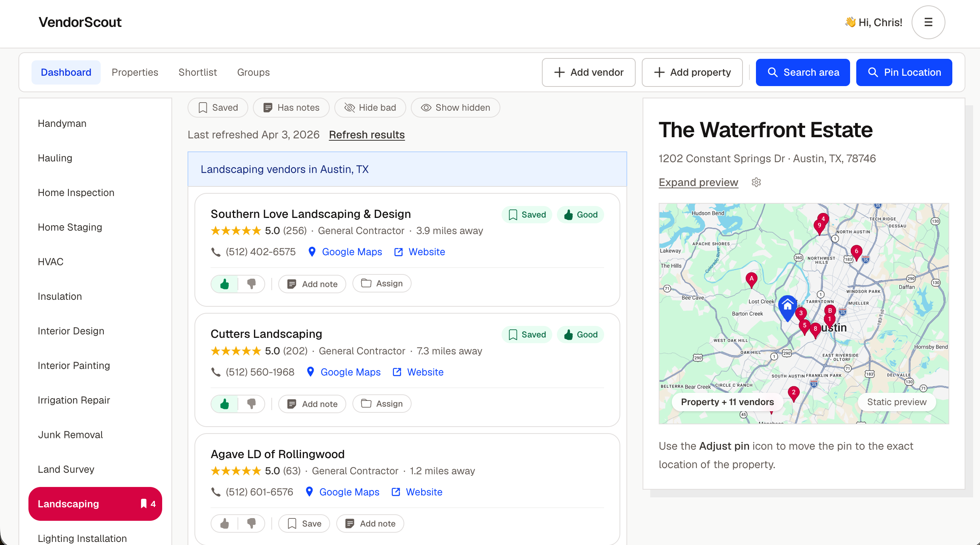980x545 pixels.
Task: Click the blue home property pin on map
Action: point(787,307)
